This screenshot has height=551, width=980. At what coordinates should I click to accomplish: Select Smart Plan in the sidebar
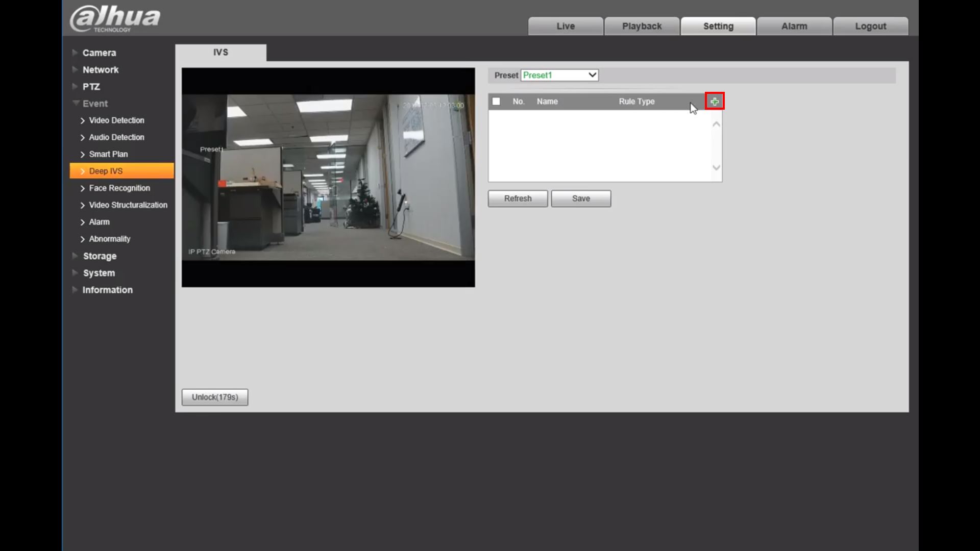pyautogui.click(x=108, y=154)
